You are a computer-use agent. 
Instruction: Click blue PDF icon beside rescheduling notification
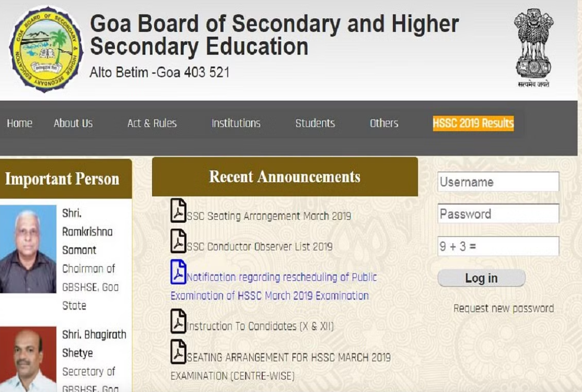click(178, 272)
